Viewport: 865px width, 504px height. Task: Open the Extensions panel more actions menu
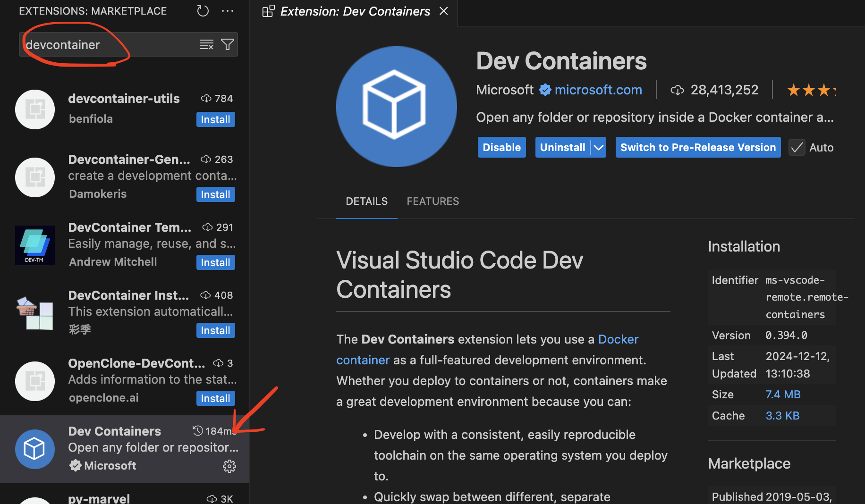coord(228,11)
